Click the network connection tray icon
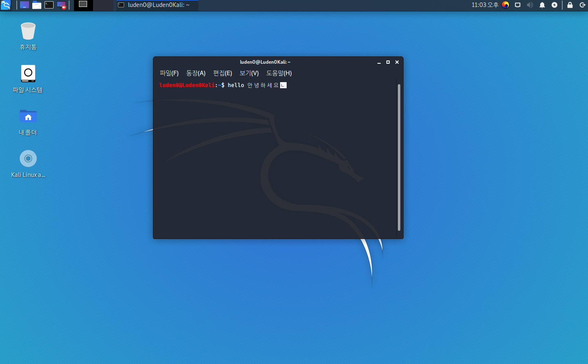This screenshot has height=364, width=588. pos(518,5)
